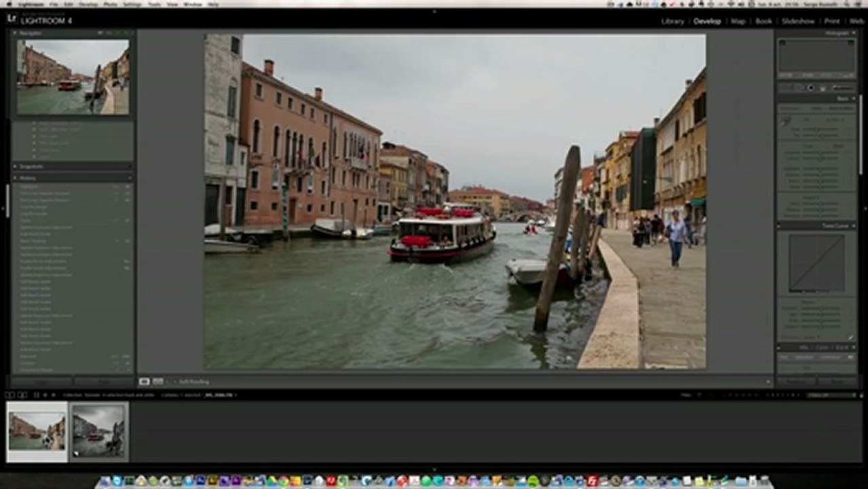Enable the Soft Proofing checkbox

(174, 382)
